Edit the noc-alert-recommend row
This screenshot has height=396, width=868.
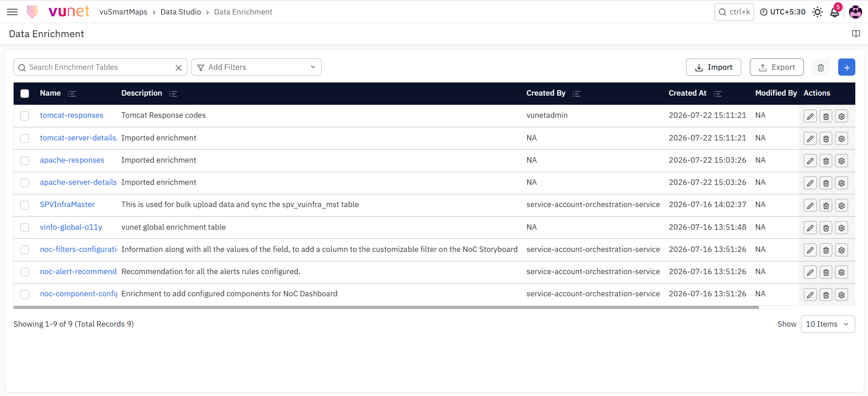coord(810,272)
